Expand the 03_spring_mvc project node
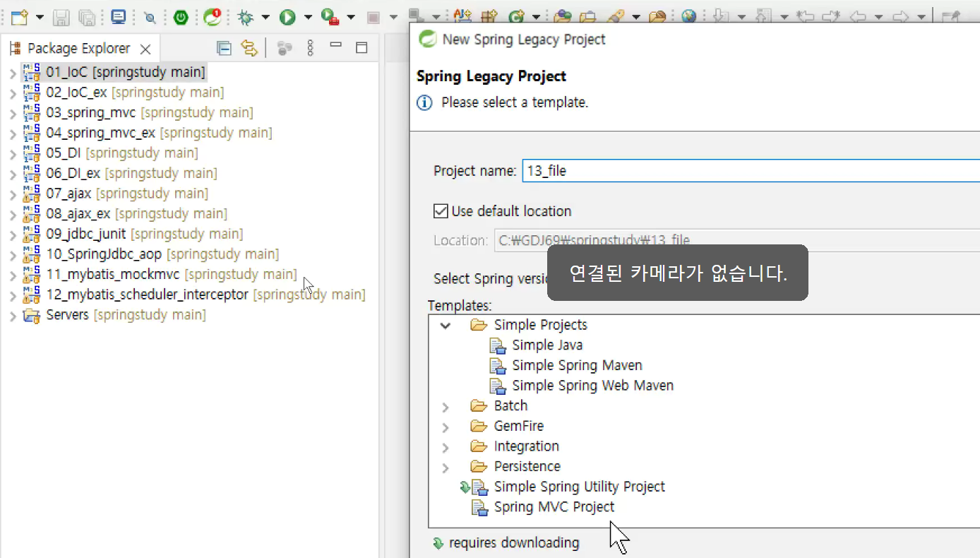 pos(13,113)
